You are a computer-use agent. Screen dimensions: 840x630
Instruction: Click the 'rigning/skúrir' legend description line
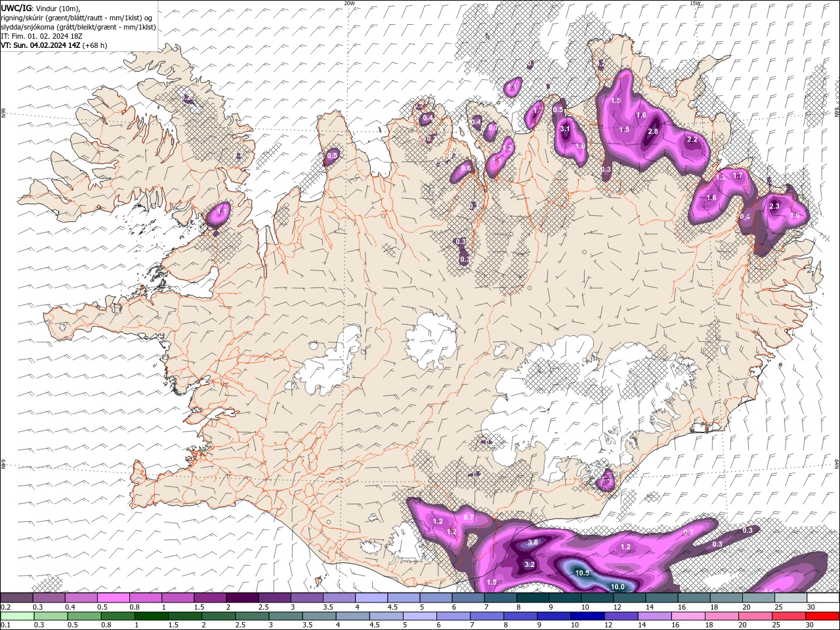coord(77,18)
